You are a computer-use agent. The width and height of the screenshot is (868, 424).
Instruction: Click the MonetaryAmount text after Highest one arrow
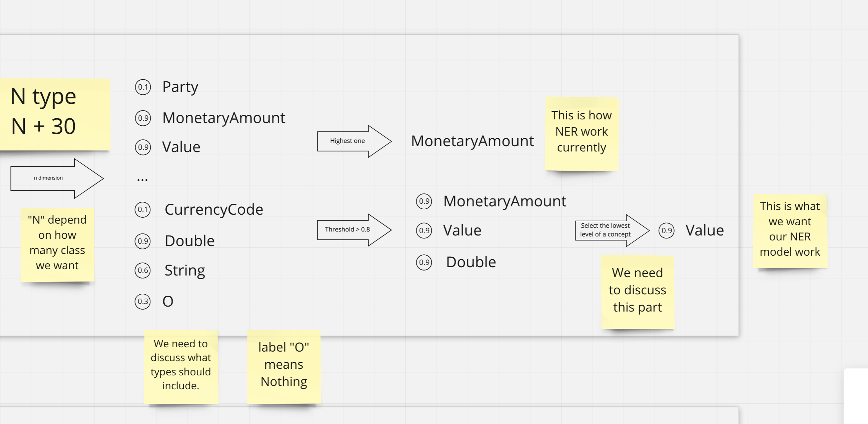pyautogui.click(x=472, y=141)
